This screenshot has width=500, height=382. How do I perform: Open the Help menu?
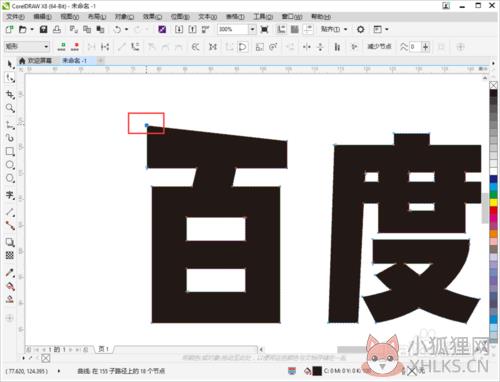(321, 16)
